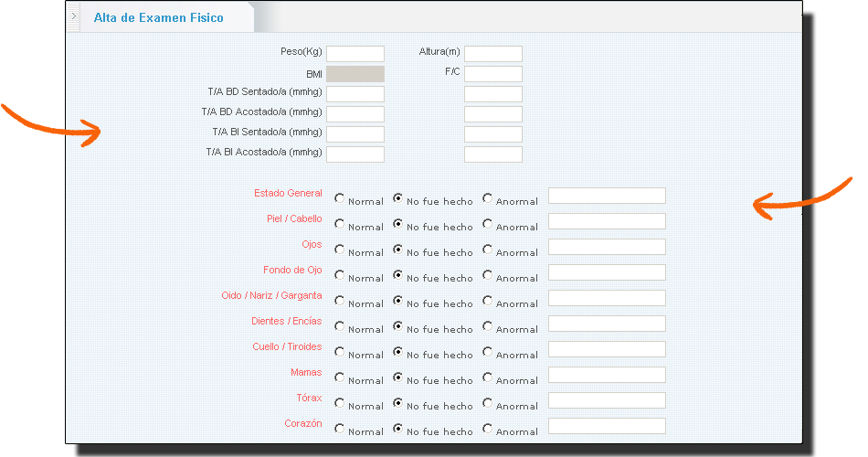Click the grayed BMI field

coord(355,74)
